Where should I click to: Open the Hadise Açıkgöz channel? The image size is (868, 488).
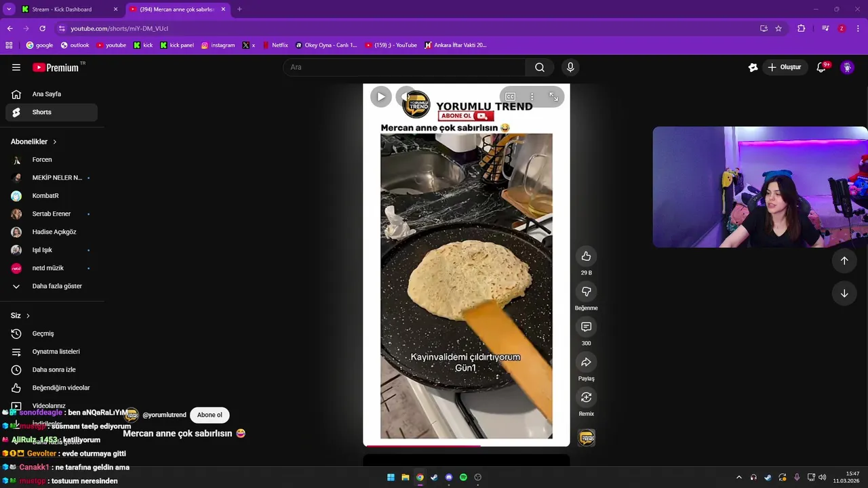pos(52,232)
